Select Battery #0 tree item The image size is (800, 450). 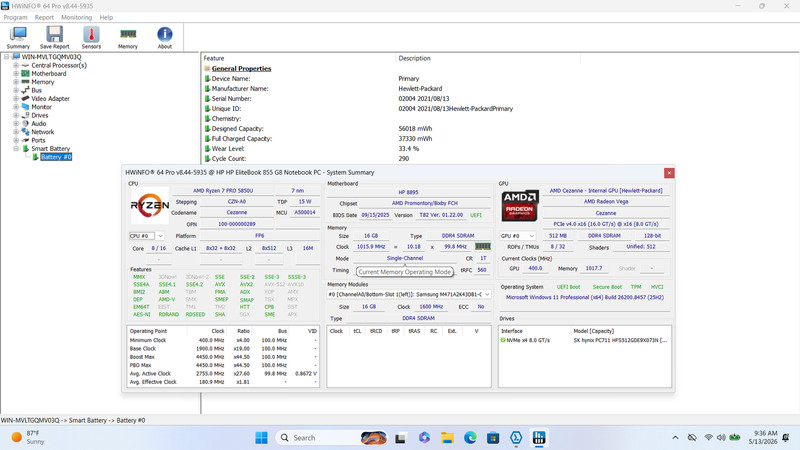tap(56, 157)
